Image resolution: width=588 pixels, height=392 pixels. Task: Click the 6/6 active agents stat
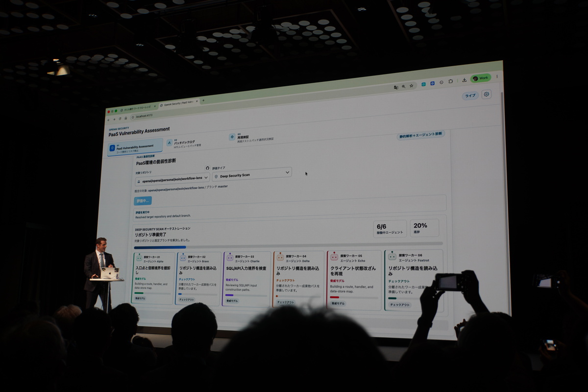(390, 229)
